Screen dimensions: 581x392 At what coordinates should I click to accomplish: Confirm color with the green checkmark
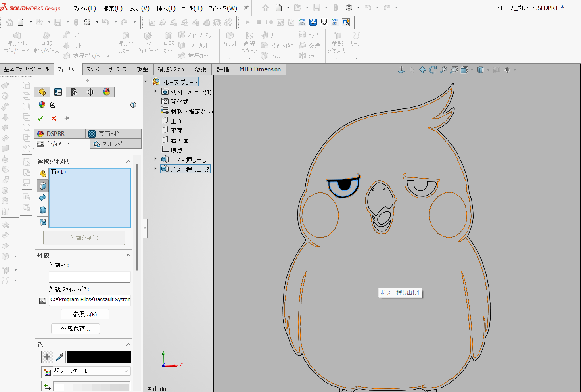pyautogui.click(x=40, y=118)
